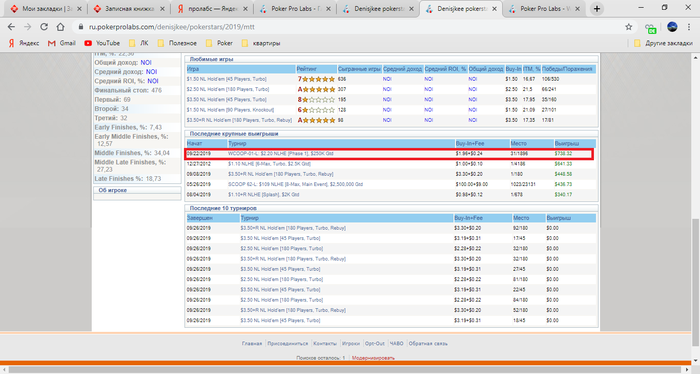Screen dimensions: 700x374
Task: Open the Poker bookmarks folder
Action: 219,43
